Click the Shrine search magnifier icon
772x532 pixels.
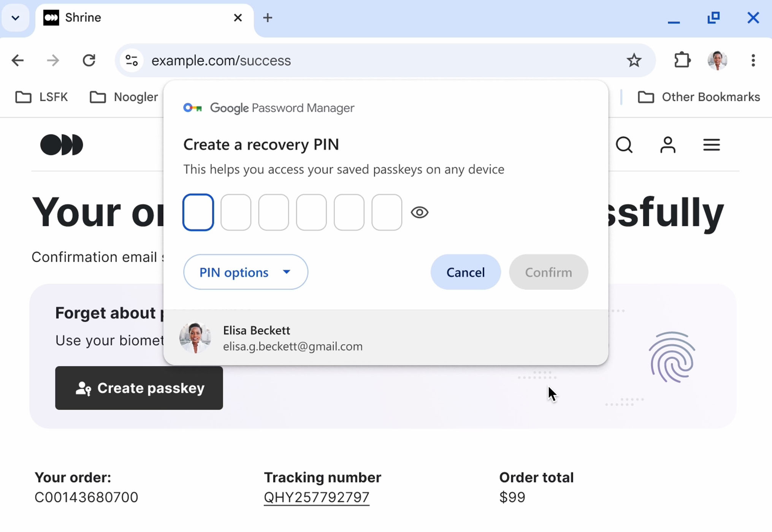(624, 145)
